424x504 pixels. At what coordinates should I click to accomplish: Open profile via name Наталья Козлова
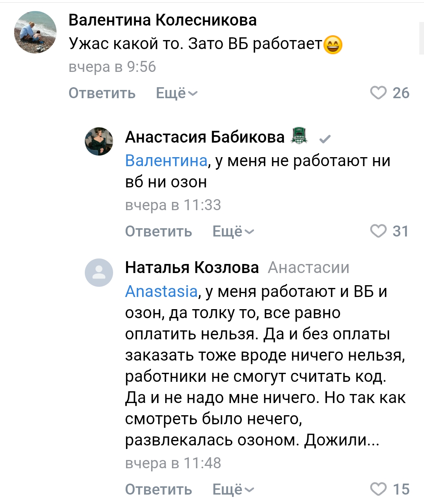(x=192, y=268)
